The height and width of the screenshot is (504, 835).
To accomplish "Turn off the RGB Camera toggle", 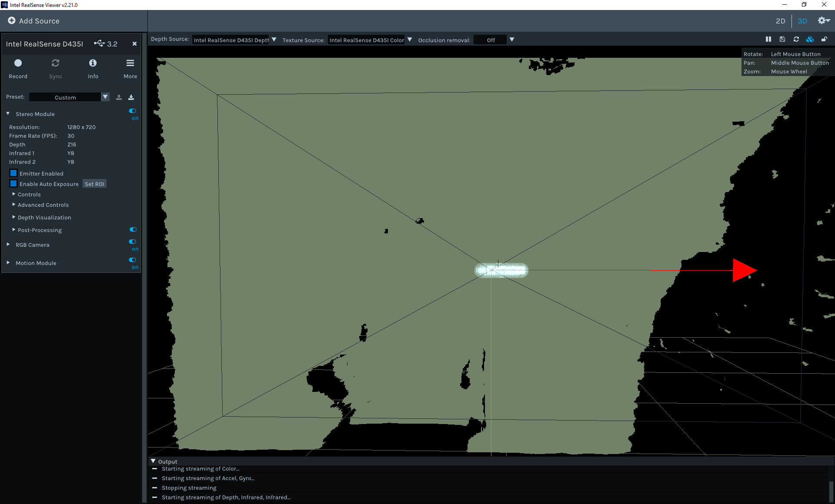I will point(133,242).
